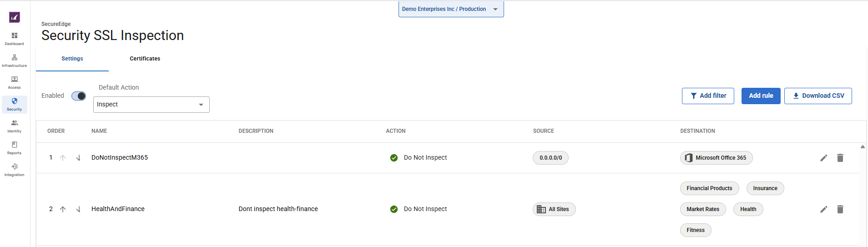The image size is (868, 247).
Task: Click the Add rule button
Action: pyautogui.click(x=761, y=96)
